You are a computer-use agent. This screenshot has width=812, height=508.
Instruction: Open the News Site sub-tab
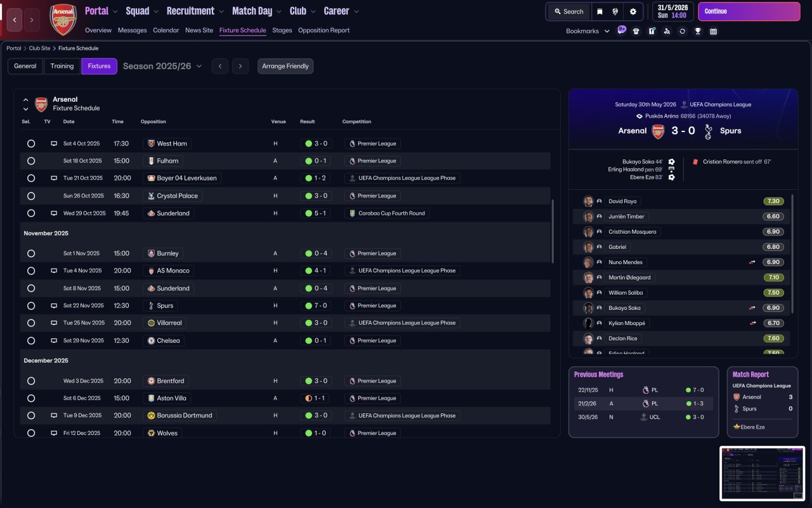click(x=199, y=30)
